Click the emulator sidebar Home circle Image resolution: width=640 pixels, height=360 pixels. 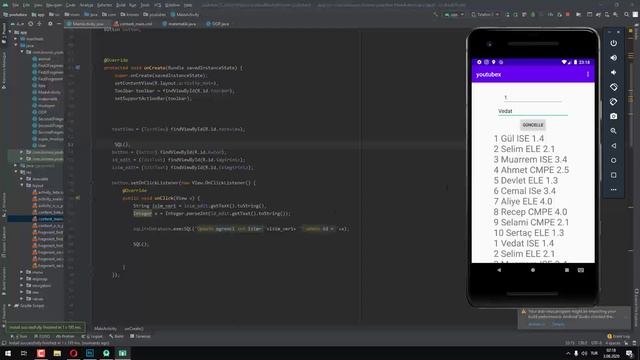[613, 160]
